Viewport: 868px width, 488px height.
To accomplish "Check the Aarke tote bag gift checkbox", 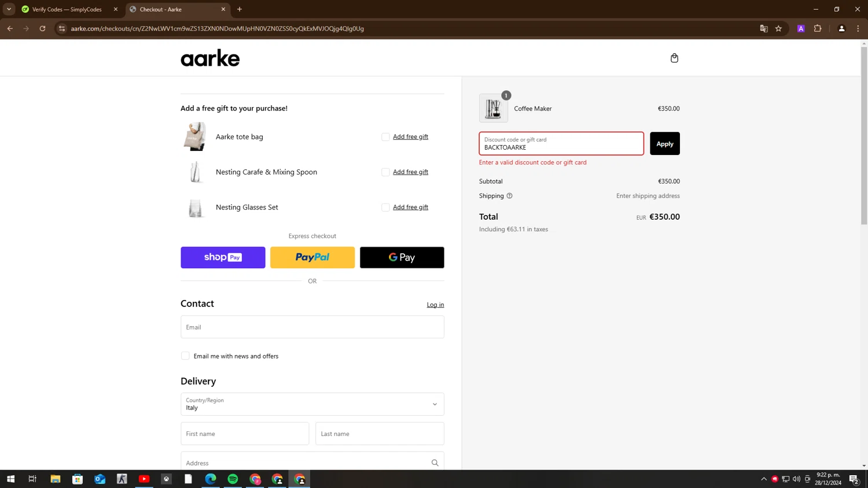I will tap(385, 136).
